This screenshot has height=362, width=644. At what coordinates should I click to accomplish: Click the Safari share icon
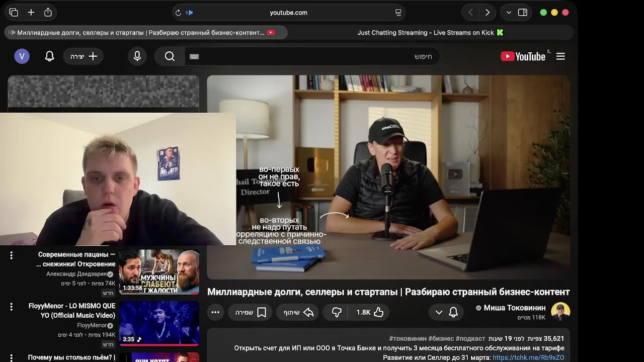tap(48, 13)
